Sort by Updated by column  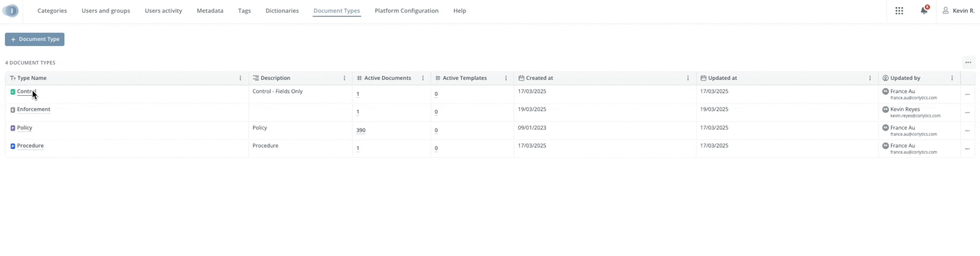[905, 78]
